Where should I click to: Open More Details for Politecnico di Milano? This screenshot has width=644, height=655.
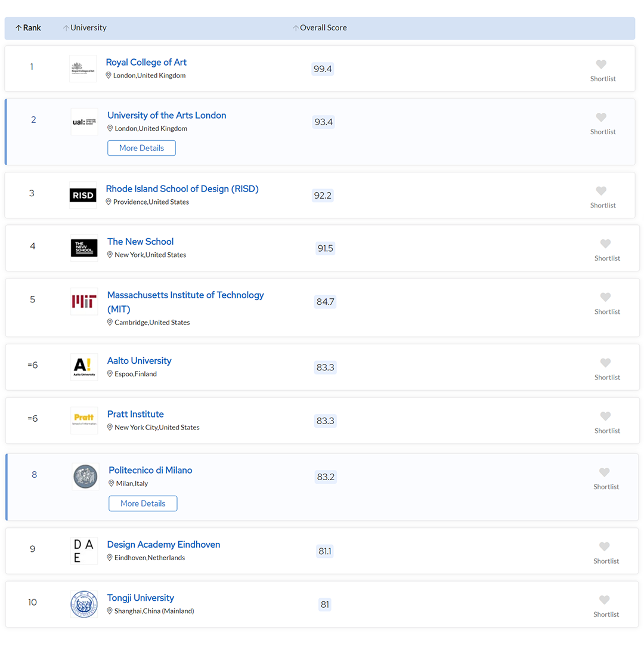(x=143, y=503)
